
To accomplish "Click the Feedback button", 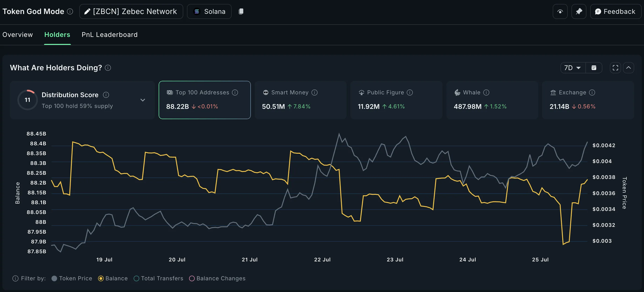I will 615,11.
